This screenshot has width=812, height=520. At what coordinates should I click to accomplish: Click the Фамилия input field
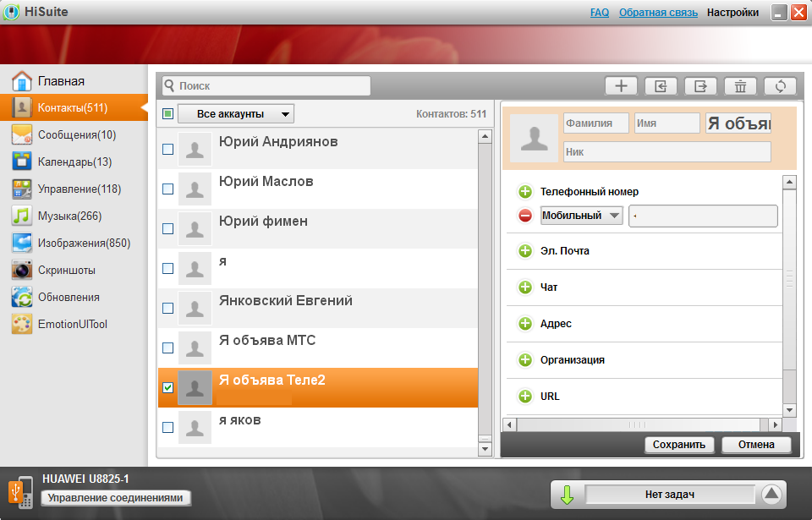tap(596, 123)
